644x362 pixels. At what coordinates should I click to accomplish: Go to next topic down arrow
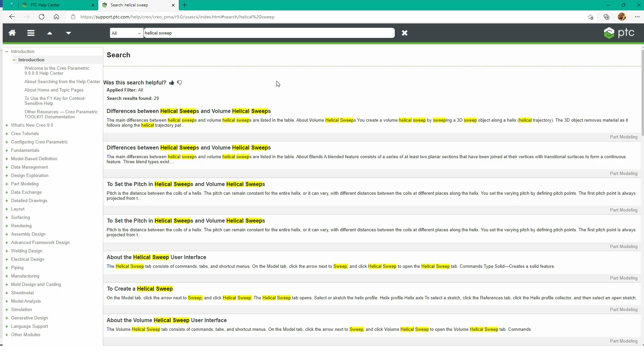click(68, 33)
